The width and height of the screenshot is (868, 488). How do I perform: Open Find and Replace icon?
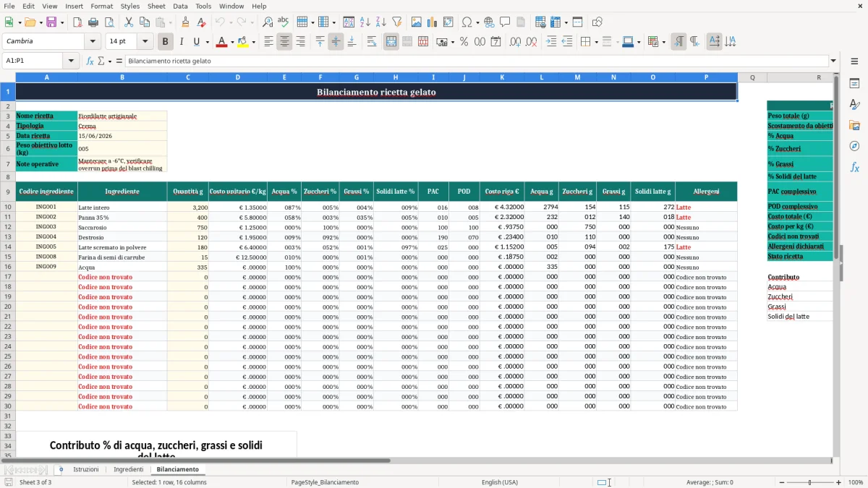268,22
